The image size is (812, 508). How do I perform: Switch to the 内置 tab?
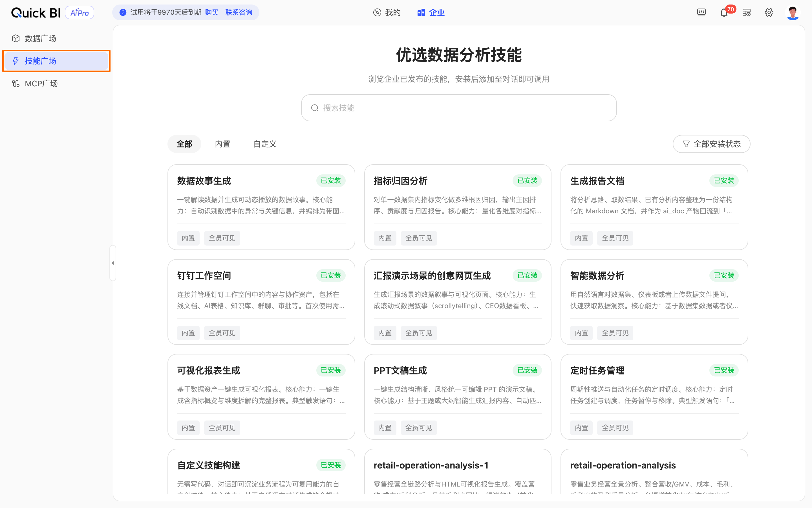point(222,144)
